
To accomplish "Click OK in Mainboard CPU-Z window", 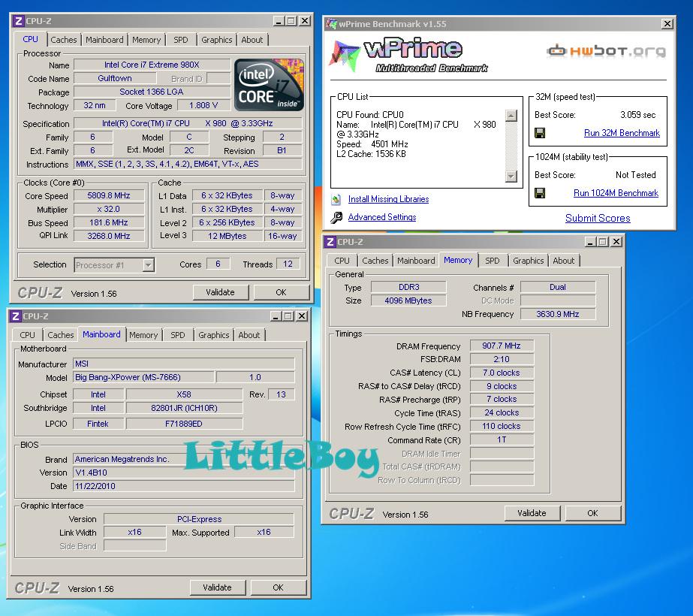I will [278, 587].
